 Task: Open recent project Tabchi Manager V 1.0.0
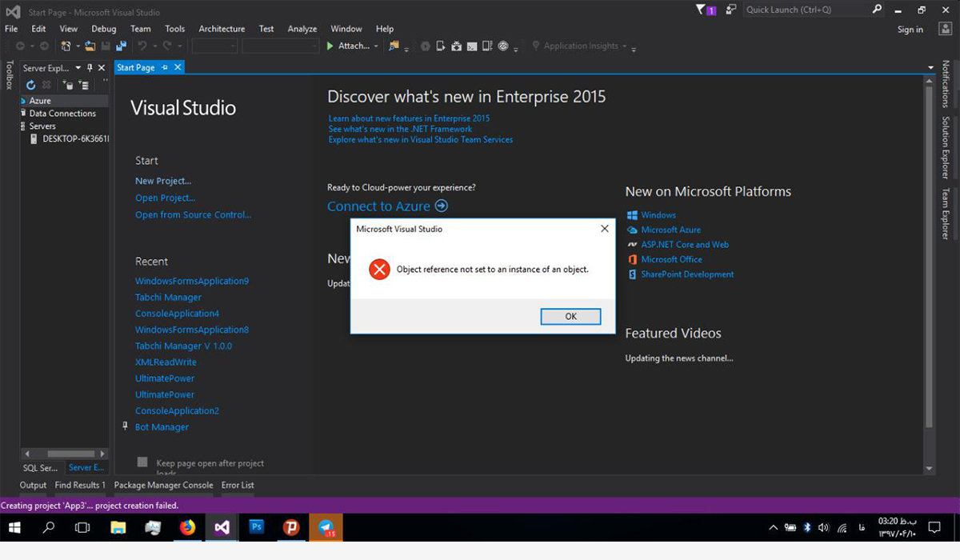click(x=183, y=346)
